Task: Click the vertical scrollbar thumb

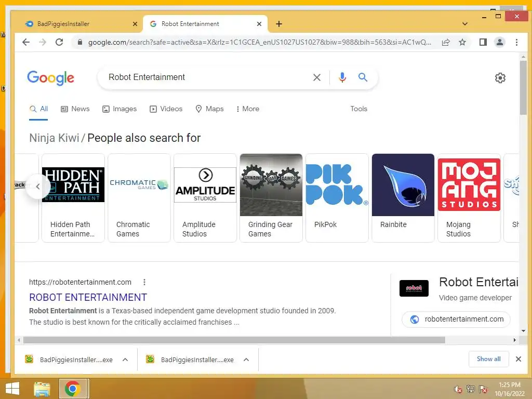Action: coord(524,88)
